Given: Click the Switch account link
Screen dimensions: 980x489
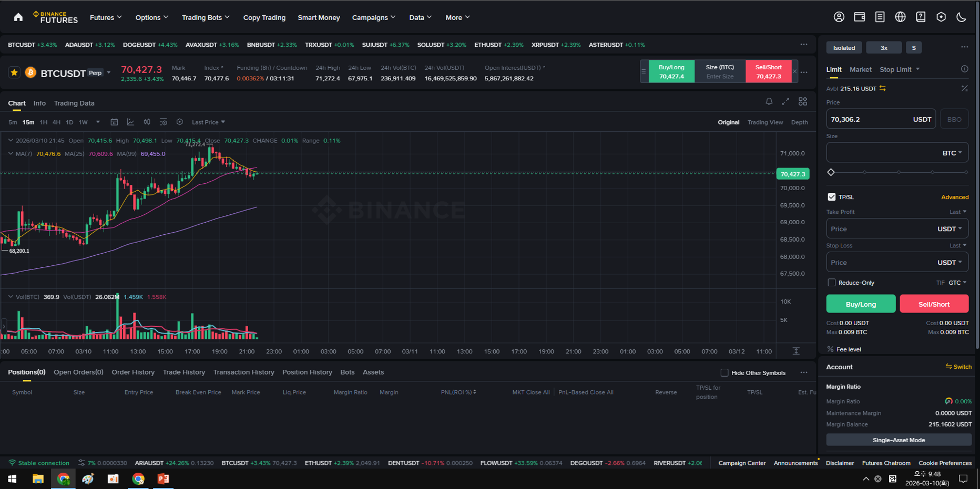Looking at the screenshot, I should (x=958, y=367).
